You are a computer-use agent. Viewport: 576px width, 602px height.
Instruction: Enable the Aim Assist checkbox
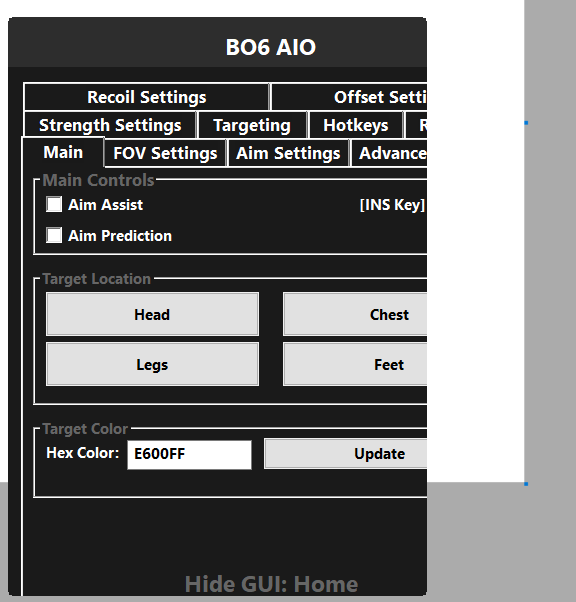pyautogui.click(x=54, y=204)
